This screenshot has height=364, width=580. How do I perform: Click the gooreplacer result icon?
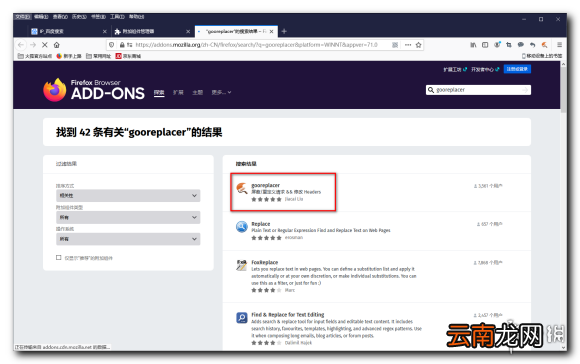click(242, 188)
